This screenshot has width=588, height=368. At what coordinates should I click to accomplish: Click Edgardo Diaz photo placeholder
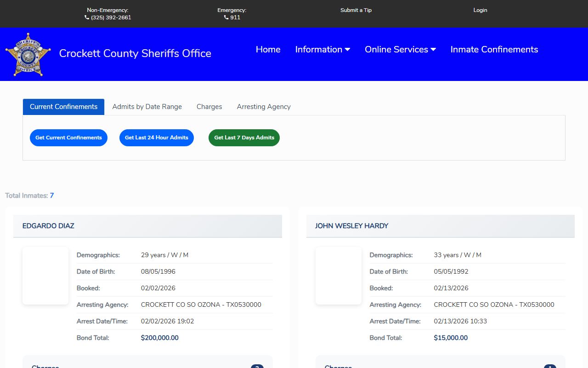tap(45, 276)
